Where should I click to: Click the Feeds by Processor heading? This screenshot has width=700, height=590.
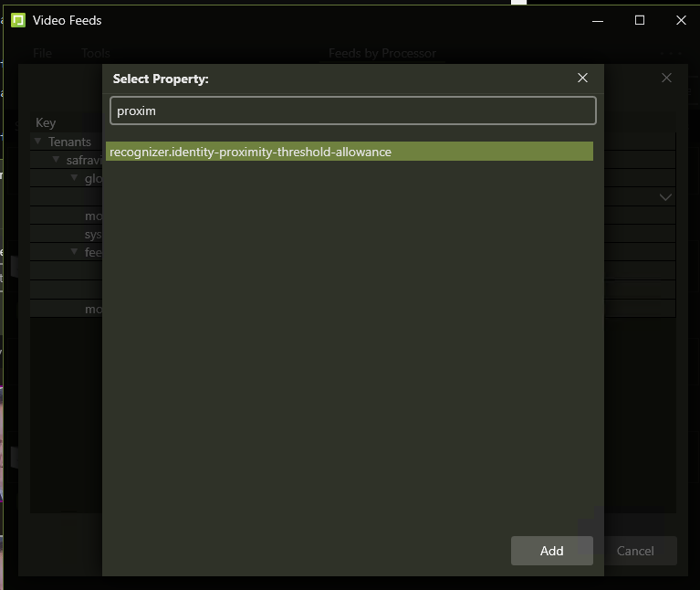click(382, 54)
